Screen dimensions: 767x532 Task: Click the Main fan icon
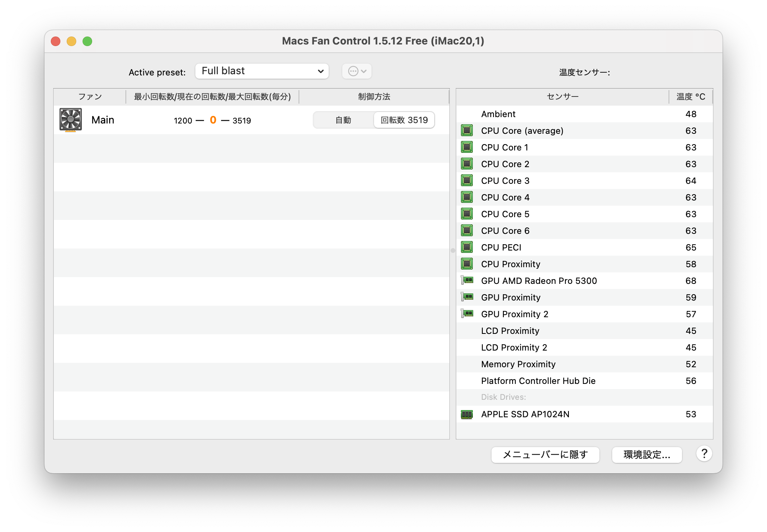click(71, 120)
